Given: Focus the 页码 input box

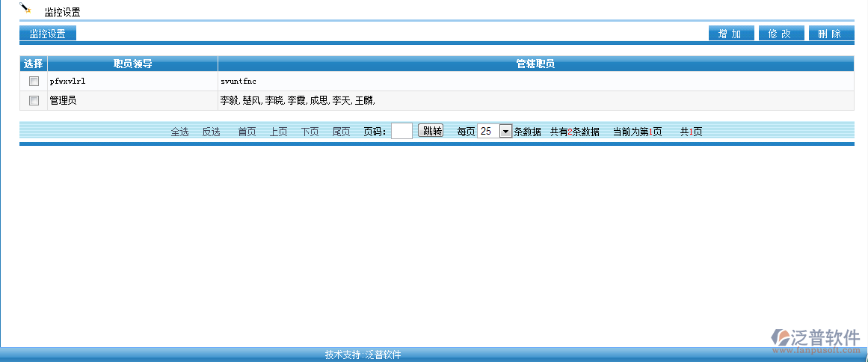Looking at the screenshot, I should coord(402,131).
